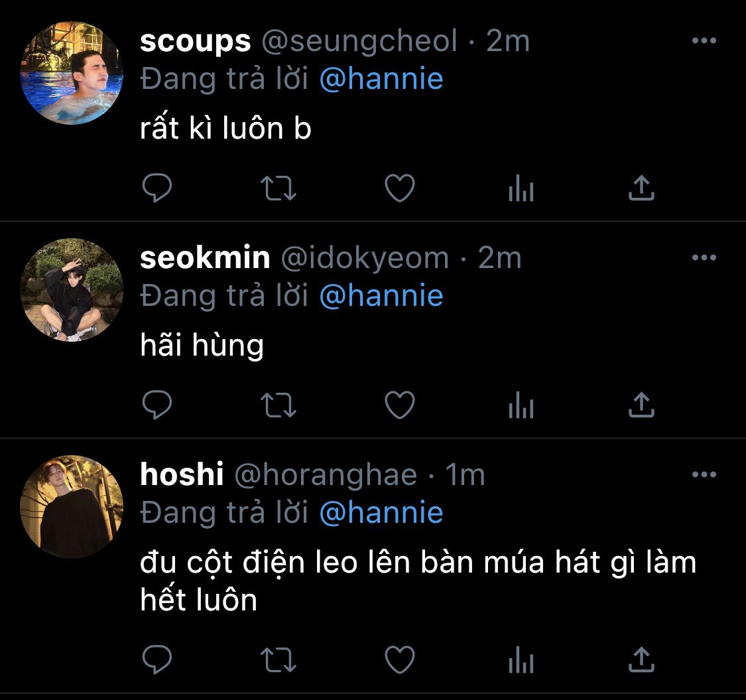Like seokmin's tweet

400,405
